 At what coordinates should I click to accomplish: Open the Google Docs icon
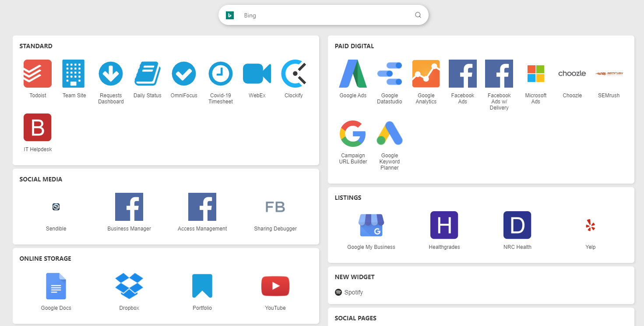pos(56,286)
